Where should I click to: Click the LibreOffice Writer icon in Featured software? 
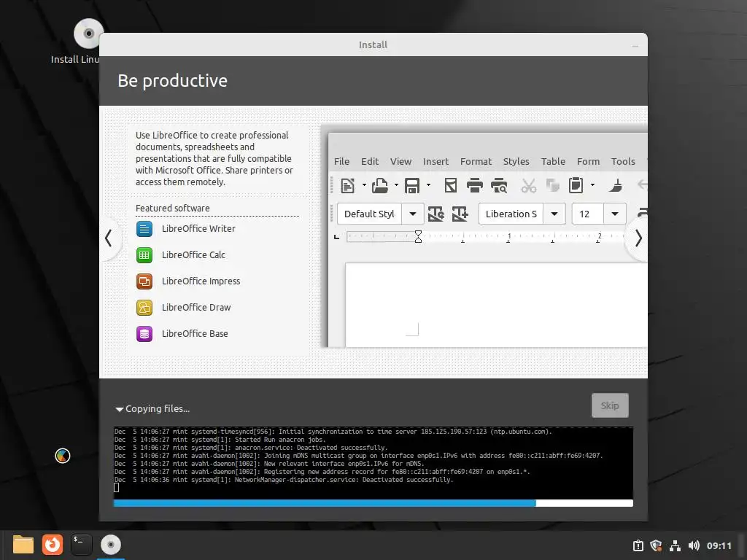(144, 229)
